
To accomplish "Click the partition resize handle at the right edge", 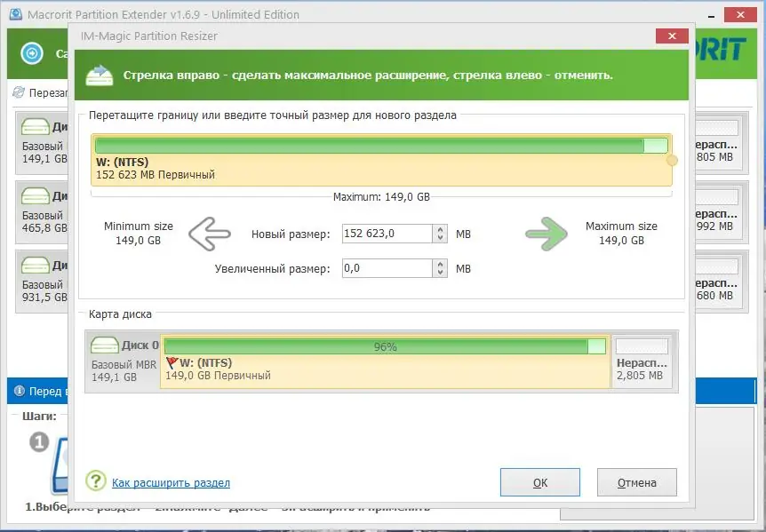I will [x=672, y=160].
